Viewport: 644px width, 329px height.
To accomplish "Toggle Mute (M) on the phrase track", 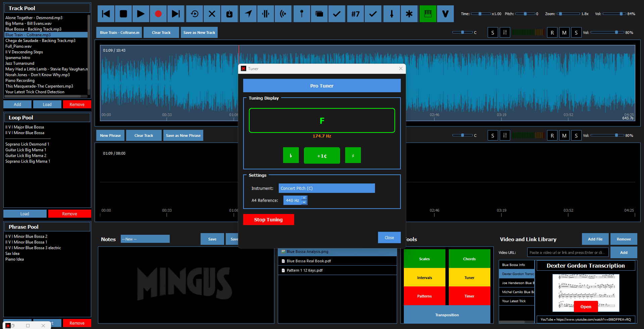I will pos(564,135).
